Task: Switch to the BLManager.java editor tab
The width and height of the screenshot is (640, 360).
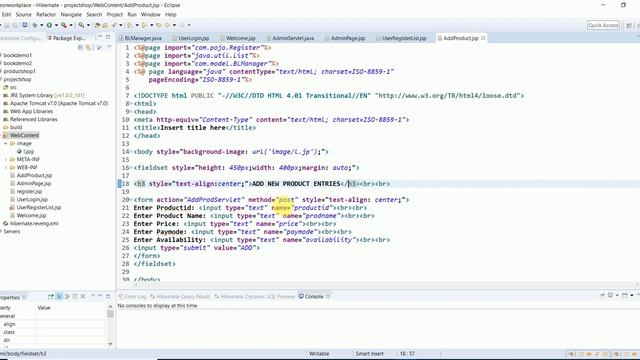Action: point(140,38)
